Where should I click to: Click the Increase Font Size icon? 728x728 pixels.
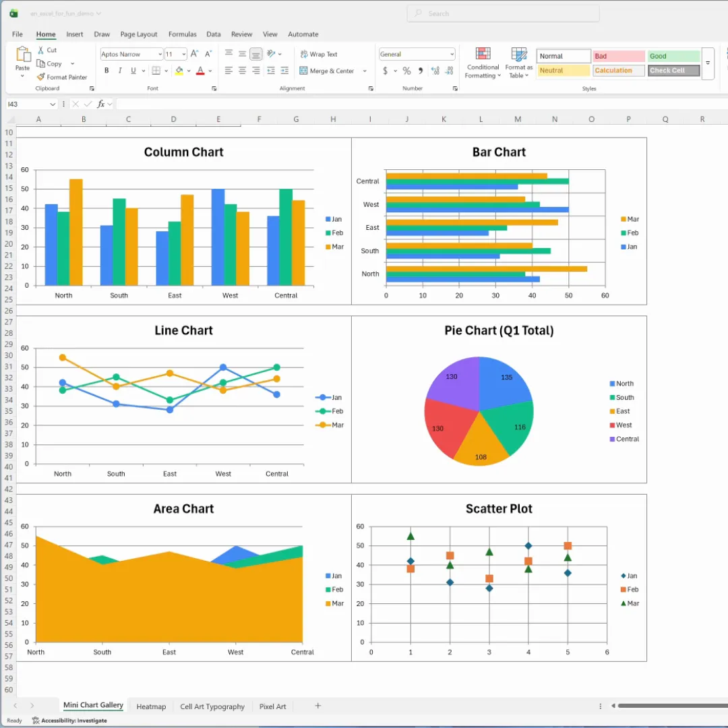pyautogui.click(x=194, y=54)
